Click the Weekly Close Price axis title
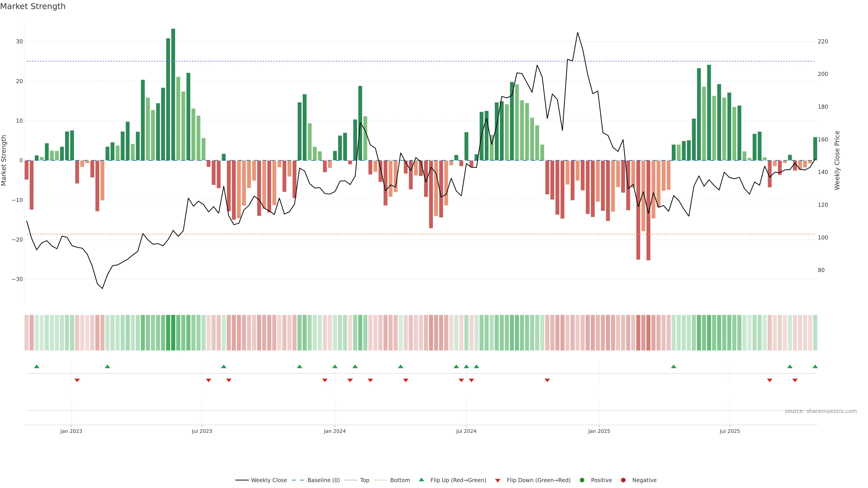The height and width of the screenshot is (488, 868). pos(837,160)
